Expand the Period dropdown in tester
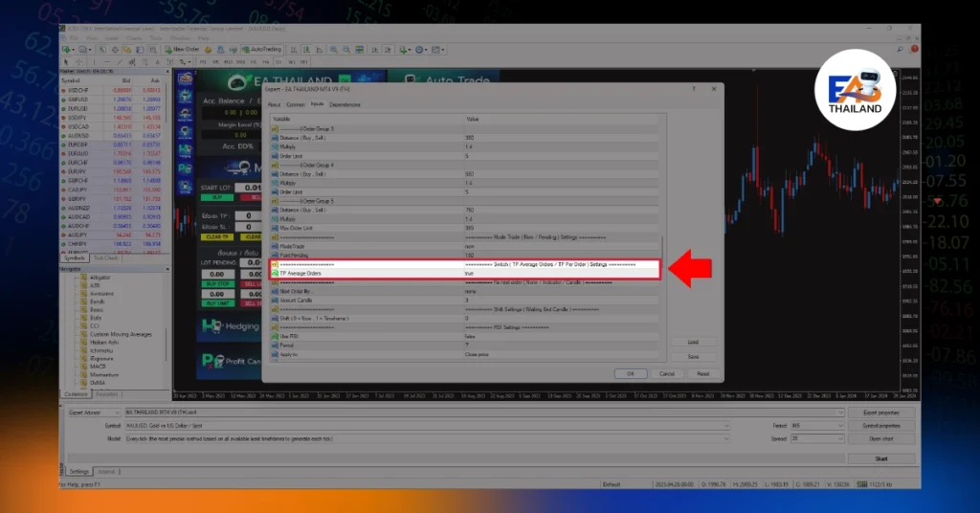 pyautogui.click(x=811, y=426)
